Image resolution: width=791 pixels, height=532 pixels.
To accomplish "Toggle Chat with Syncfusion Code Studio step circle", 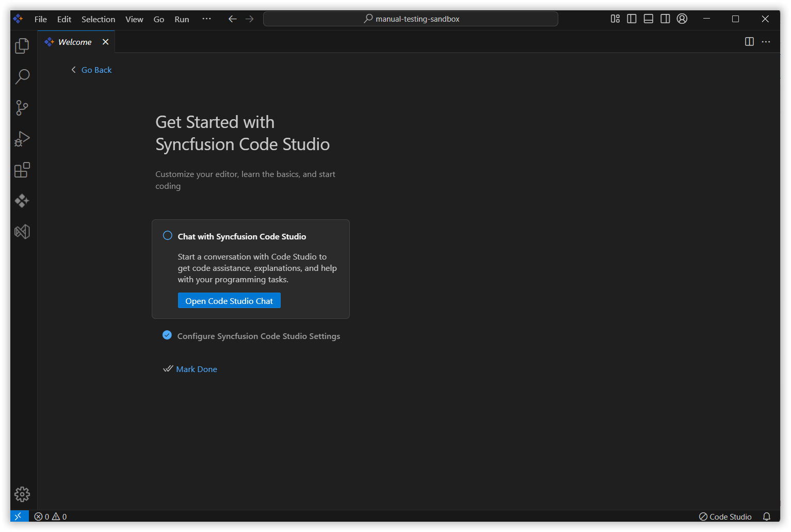I will coord(168,236).
